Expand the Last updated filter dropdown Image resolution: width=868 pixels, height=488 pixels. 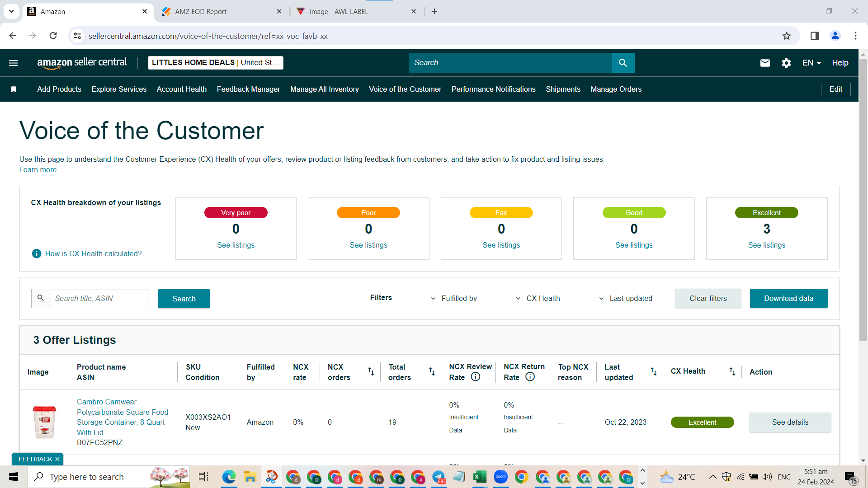625,299
